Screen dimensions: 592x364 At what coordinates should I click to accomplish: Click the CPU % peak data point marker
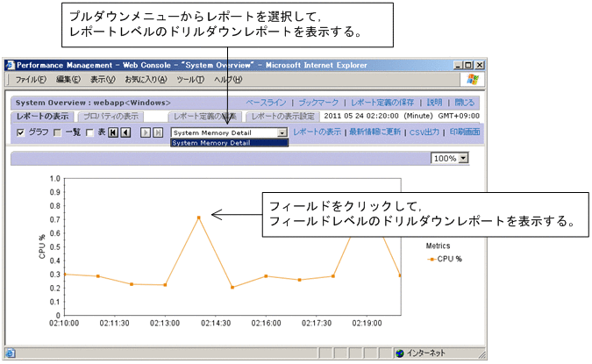tap(199, 217)
